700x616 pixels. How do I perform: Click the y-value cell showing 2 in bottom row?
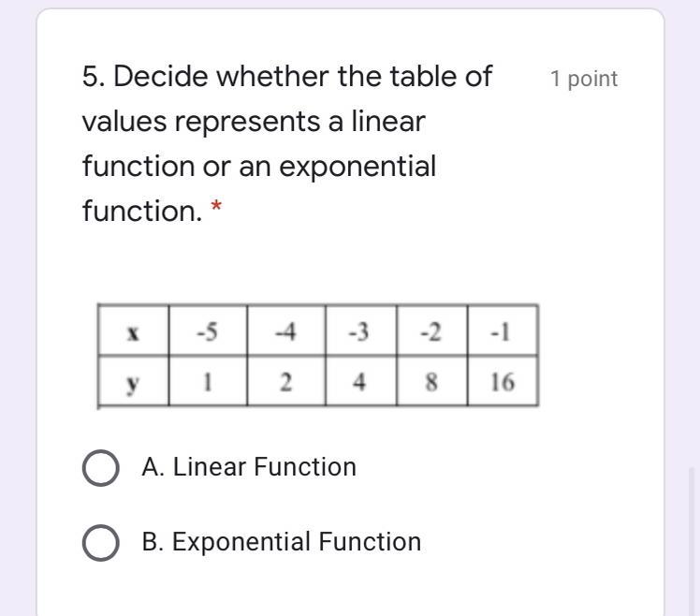(x=286, y=381)
